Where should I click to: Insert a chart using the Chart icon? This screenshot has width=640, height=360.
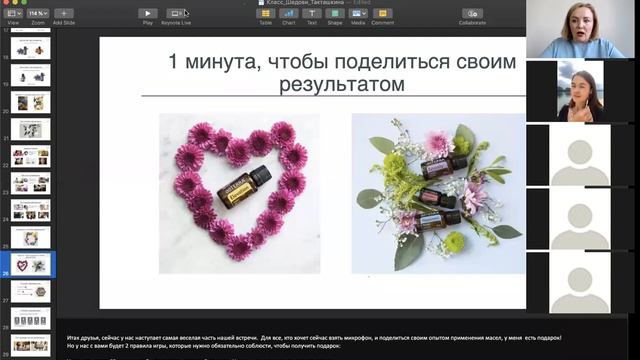click(289, 13)
